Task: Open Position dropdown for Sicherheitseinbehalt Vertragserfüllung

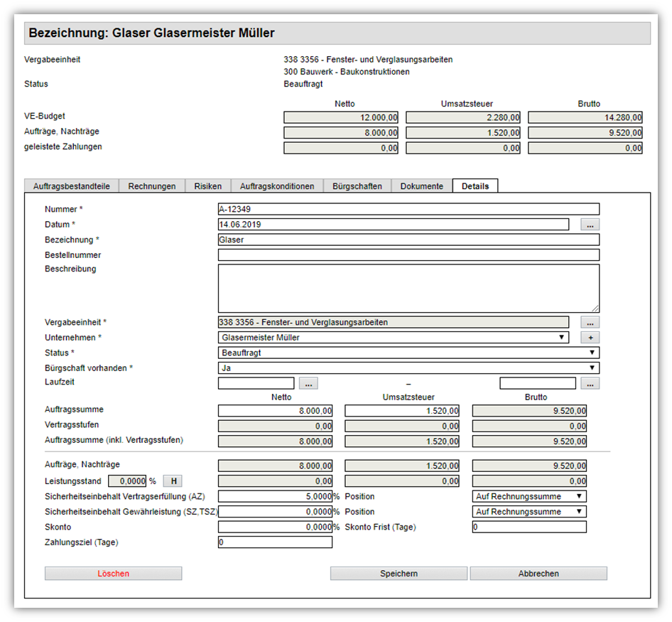Action: pos(529,496)
